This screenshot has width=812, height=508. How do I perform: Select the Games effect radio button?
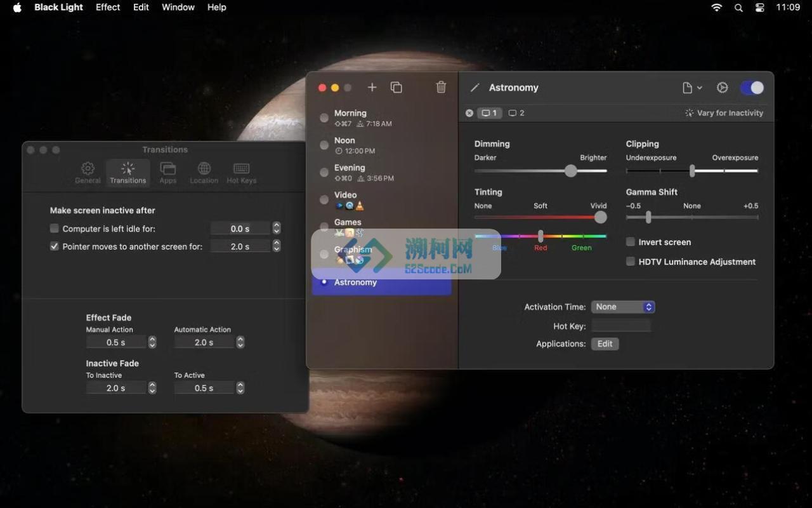pos(324,227)
